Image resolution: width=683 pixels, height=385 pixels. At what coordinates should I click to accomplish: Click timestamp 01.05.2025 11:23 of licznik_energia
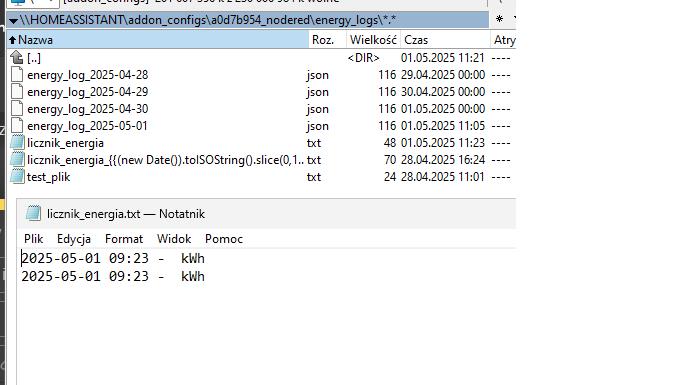pyautogui.click(x=443, y=143)
